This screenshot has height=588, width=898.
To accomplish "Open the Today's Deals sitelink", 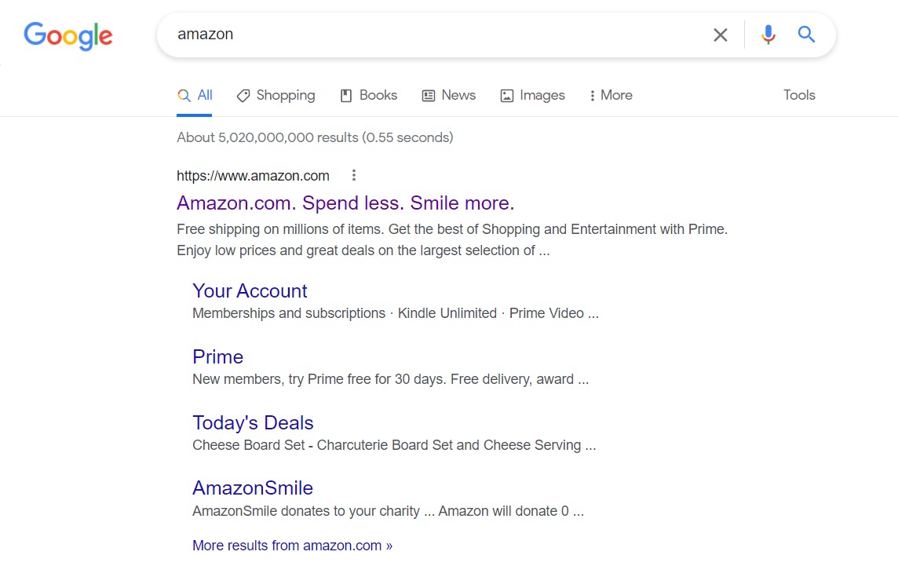I will pyautogui.click(x=253, y=422).
